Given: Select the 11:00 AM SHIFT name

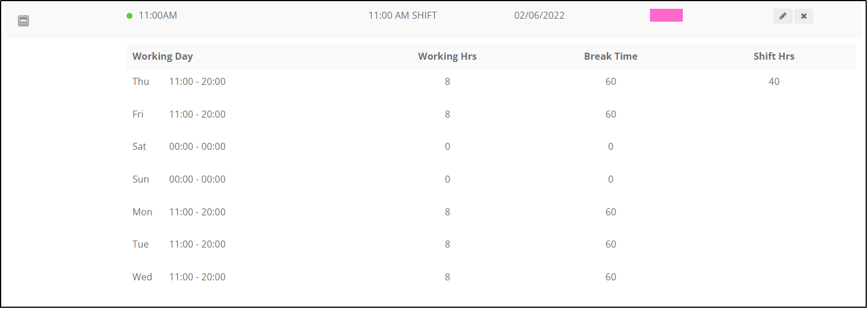Looking at the screenshot, I should click(403, 16).
